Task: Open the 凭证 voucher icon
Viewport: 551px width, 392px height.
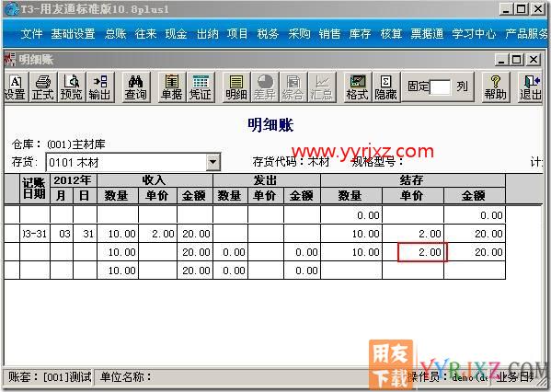Action: click(x=201, y=87)
